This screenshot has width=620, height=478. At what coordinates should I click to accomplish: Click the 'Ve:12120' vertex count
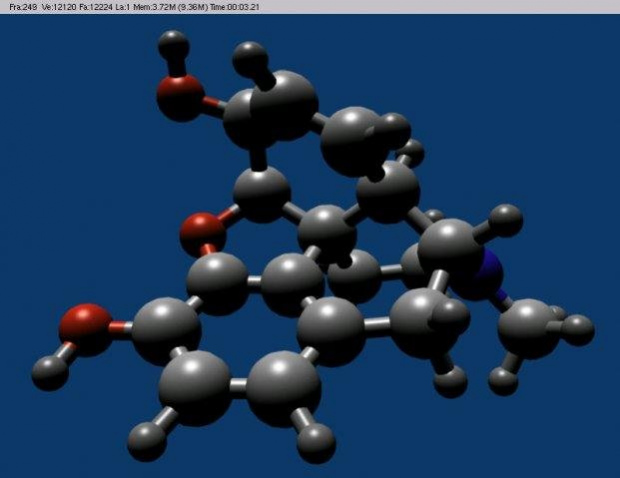click(59, 7)
